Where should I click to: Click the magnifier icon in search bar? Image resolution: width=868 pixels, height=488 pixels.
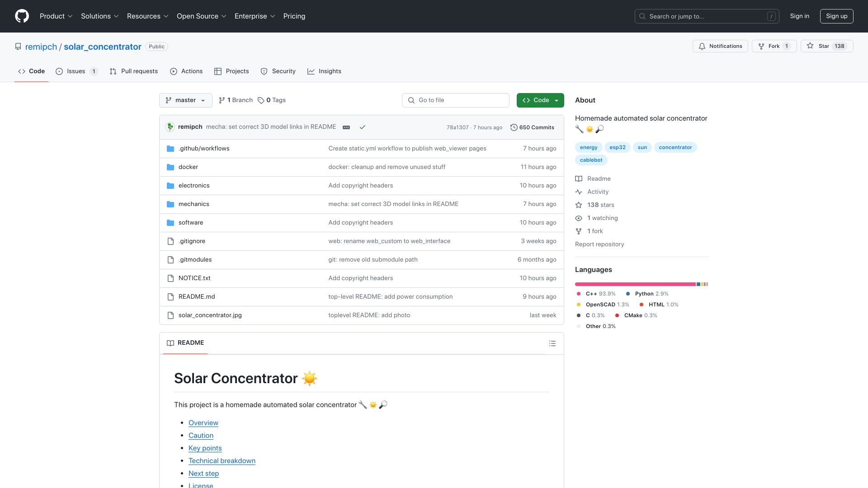pyautogui.click(x=642, y=16)
